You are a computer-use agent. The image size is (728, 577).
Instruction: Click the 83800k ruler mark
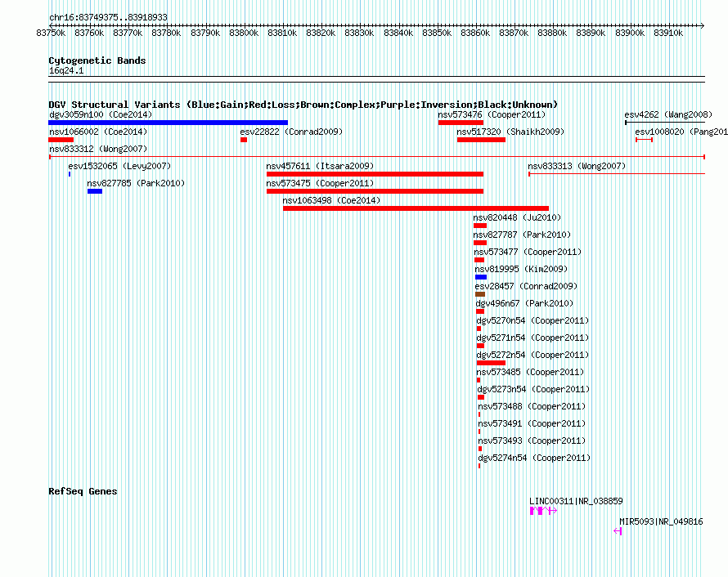tap(244, 34)
